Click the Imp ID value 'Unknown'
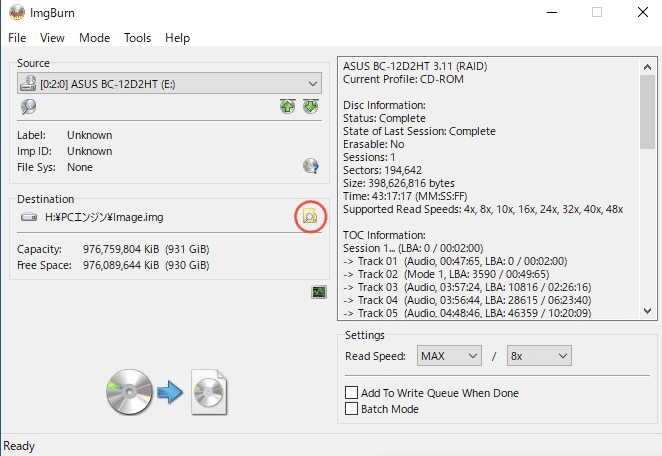The height and width of the screenshot is (456, 662). tap(90, 151)
